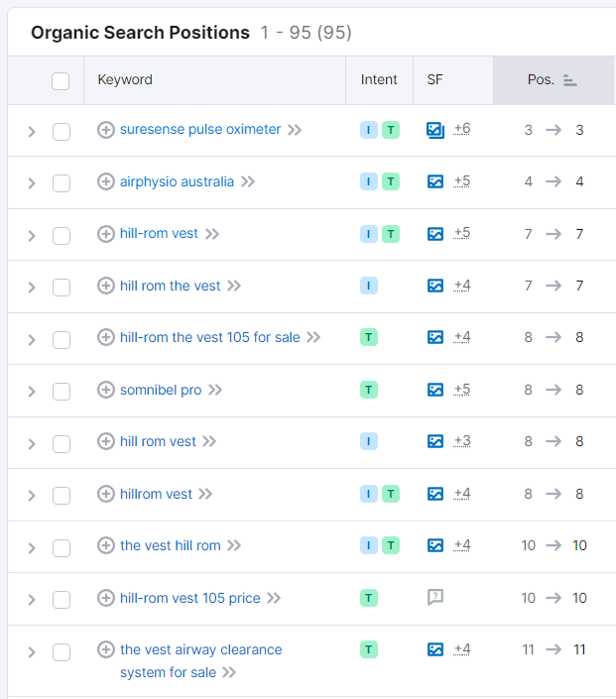Screen dimensions: 616x699
Task: Tick the somnibel pro checkbox
Action: coord(62,392)
